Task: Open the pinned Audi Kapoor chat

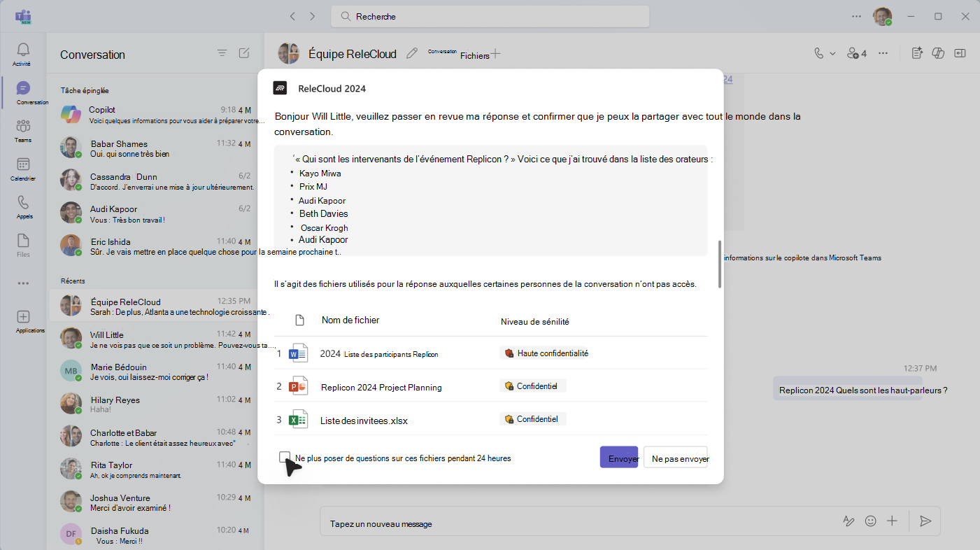Action: [155, 213]
